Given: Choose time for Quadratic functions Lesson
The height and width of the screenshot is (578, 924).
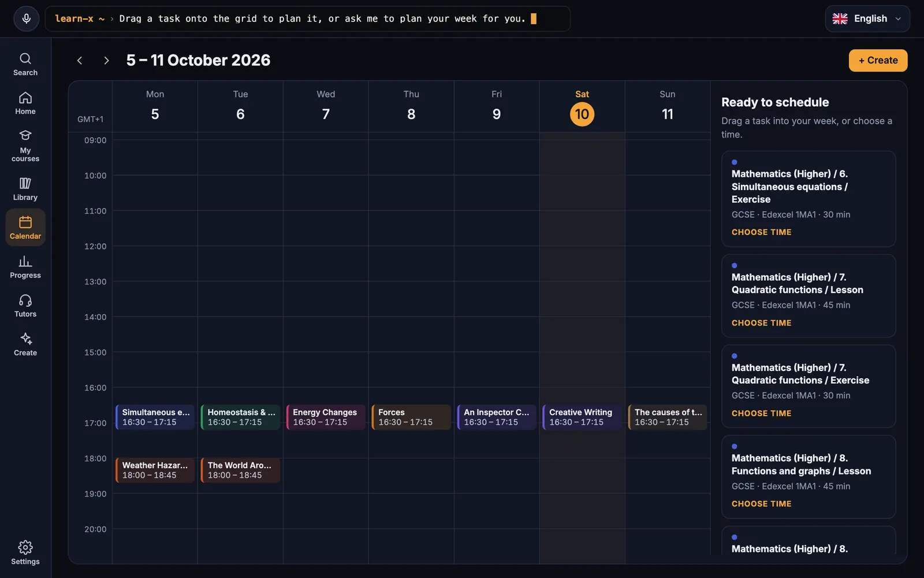Looking at the screenshot, I should click(x=761, y=323).
